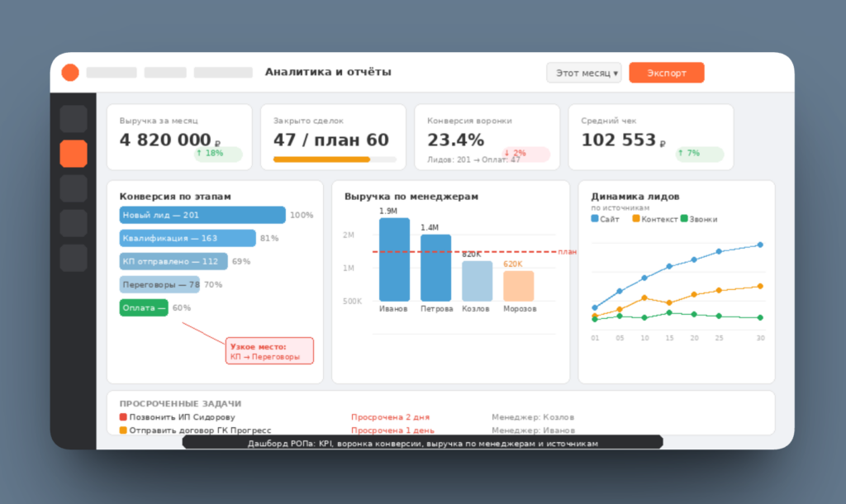This screenshot has width=846, height=504.
Task: Click the blue Сайт data point at day 30
Action: 760,245
